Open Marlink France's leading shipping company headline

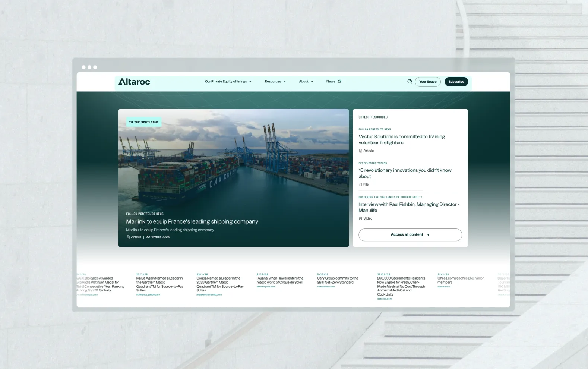pos(192,221)
